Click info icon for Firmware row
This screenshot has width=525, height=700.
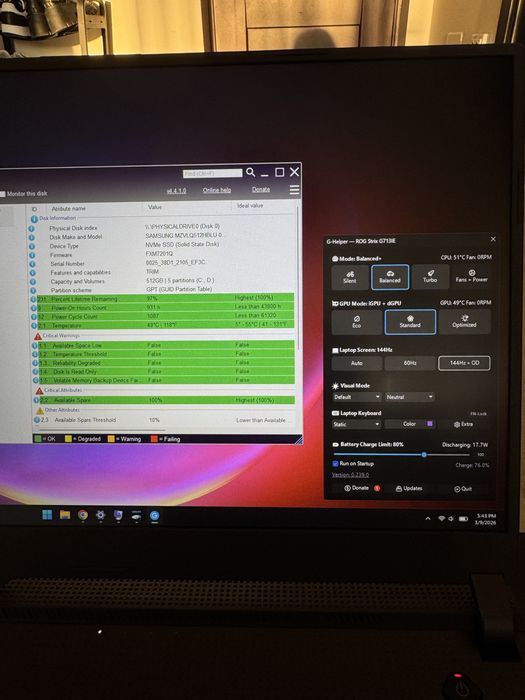32,255
